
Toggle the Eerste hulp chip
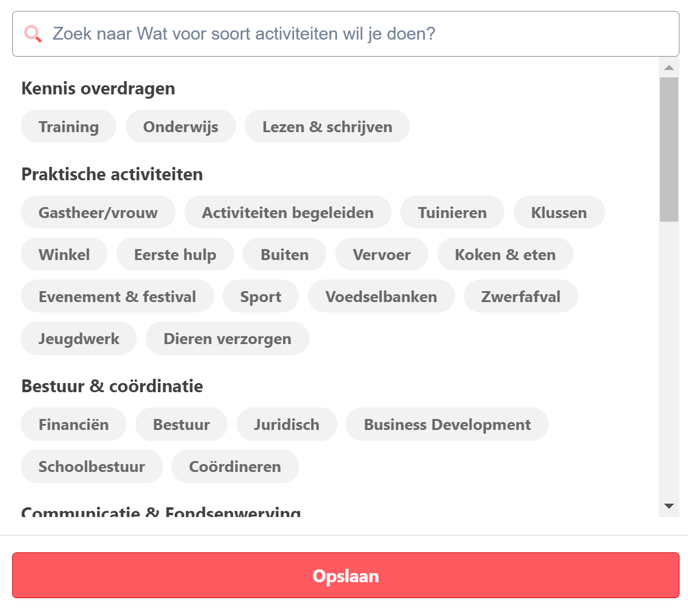tap(175, 255)
